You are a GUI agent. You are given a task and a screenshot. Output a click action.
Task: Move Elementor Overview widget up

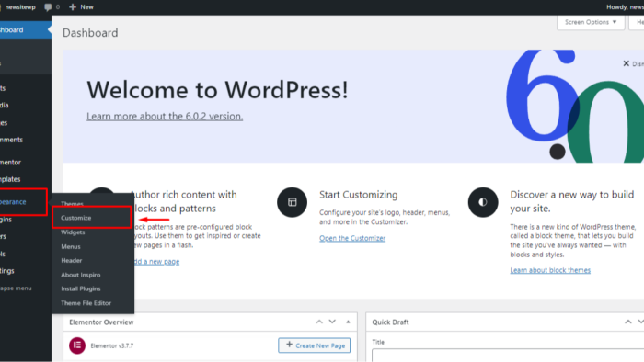319,322
